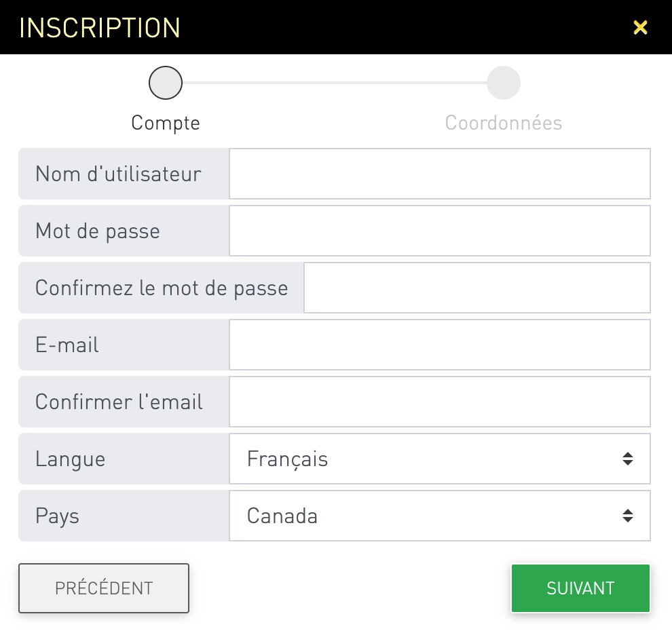Focus the Nom d'utilisateur input field
Viewport: 672px width, 631px height.
click(x=440, y=174)
